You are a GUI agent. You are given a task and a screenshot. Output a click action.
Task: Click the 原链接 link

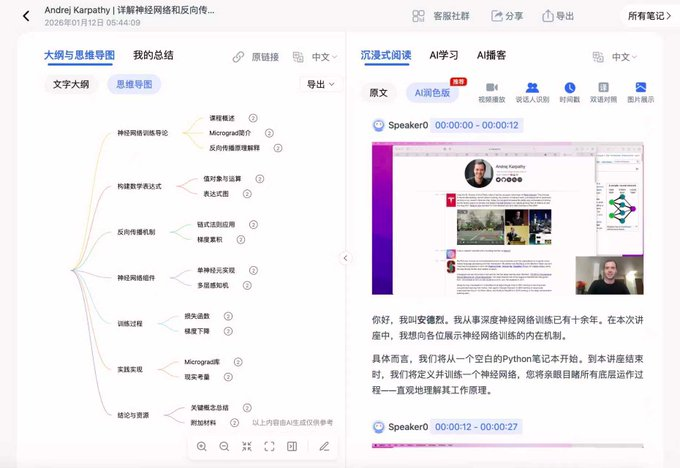256,57
